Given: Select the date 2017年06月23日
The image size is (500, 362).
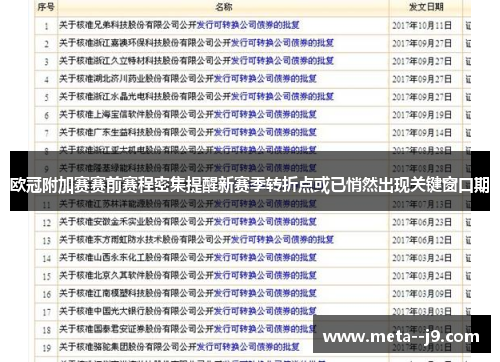Looking at the screenshot, I should click(x=422, y=222).
